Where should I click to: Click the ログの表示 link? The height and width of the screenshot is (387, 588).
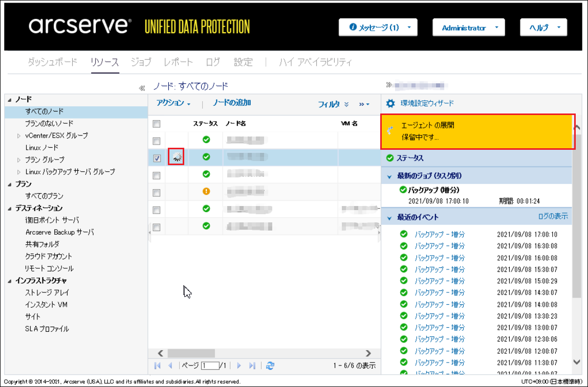(x=553, y=216)
